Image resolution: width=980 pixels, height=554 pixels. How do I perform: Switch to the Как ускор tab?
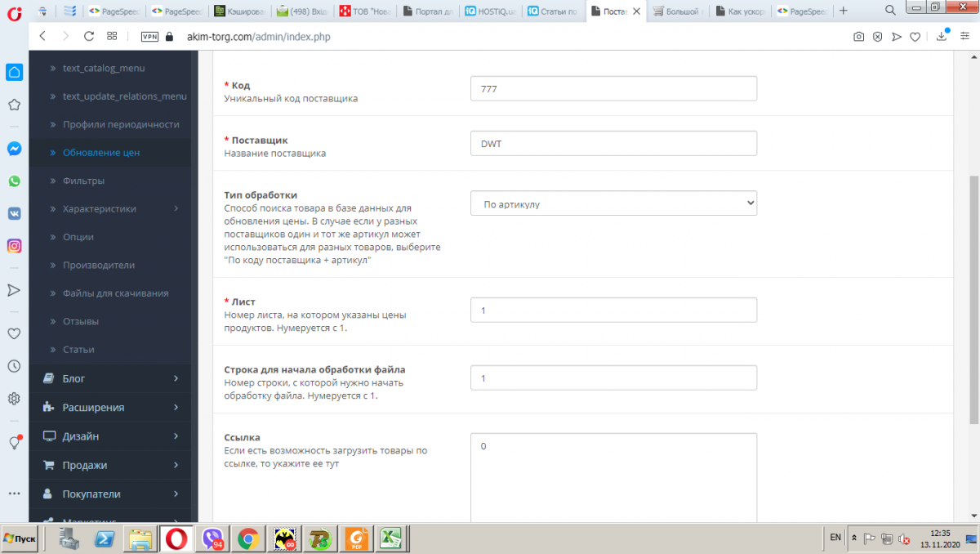[x=740, y=11]
